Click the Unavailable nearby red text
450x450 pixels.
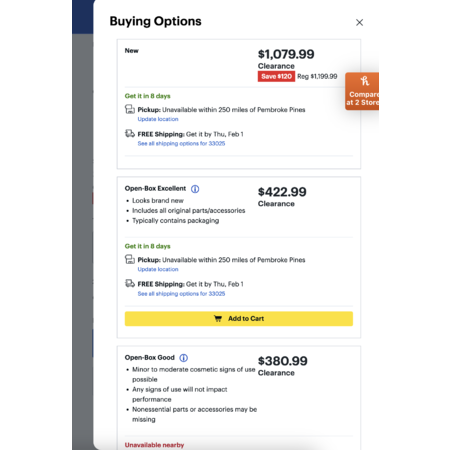coord(154,445)
